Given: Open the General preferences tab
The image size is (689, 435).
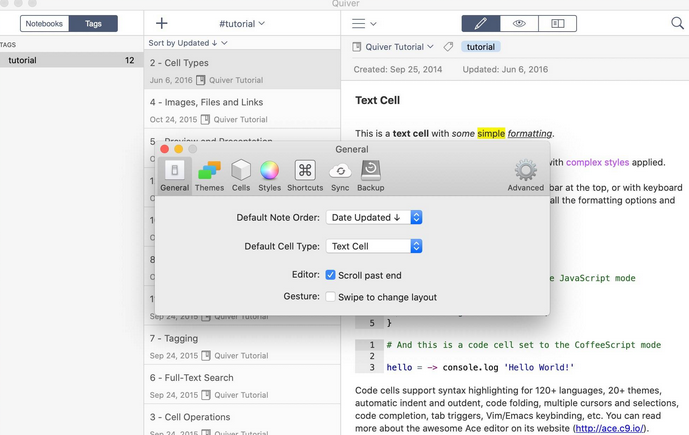Looking at the screenshot, I should (174, 176).
